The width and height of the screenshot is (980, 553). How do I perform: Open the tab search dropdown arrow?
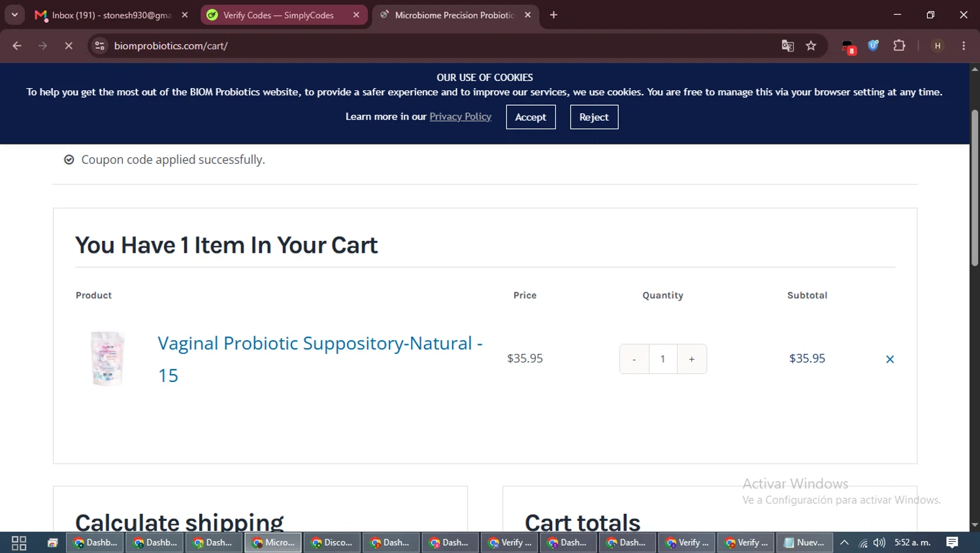click(x=14, y=14)
